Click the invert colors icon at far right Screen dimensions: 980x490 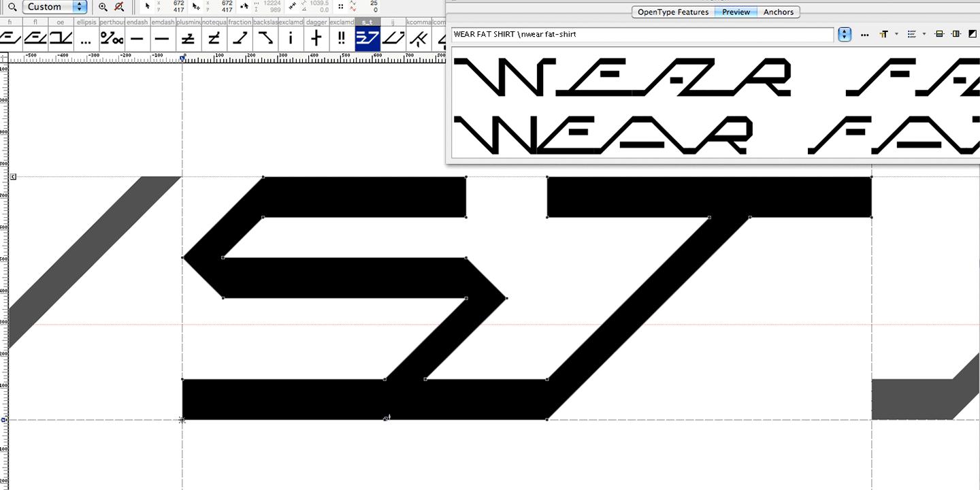click(x=972, y=35)
